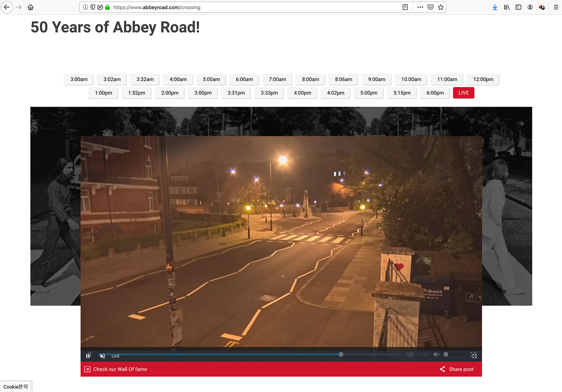Screen dimensions: 562x392
Task: Jump to the 11:00am clip
Action: [447, 79]
